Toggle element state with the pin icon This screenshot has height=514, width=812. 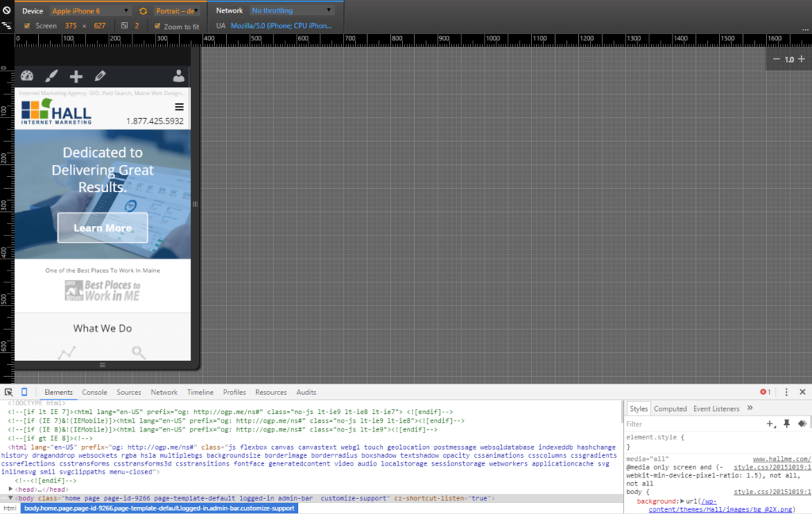tap(787, 424)
